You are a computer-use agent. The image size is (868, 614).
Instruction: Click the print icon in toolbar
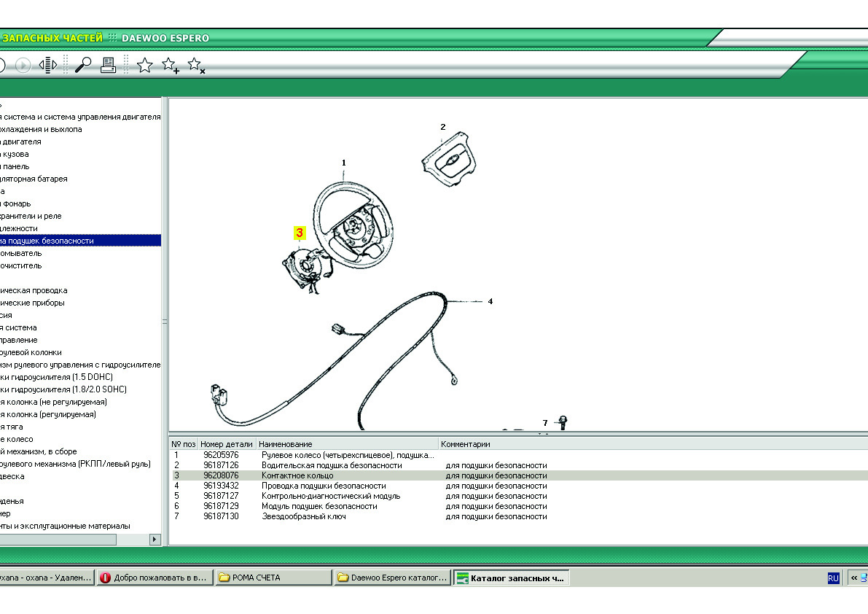pos(108,65)
